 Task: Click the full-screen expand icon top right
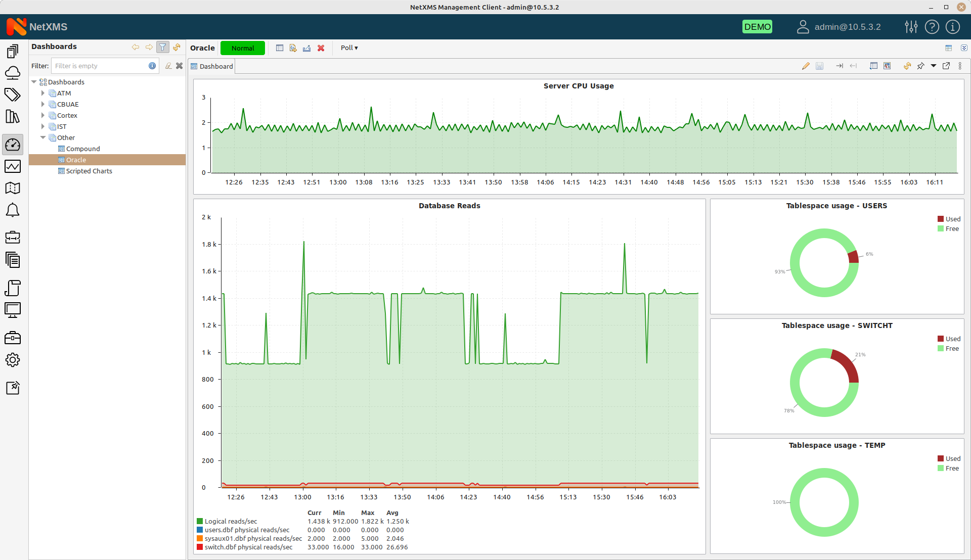pos(946,66)
